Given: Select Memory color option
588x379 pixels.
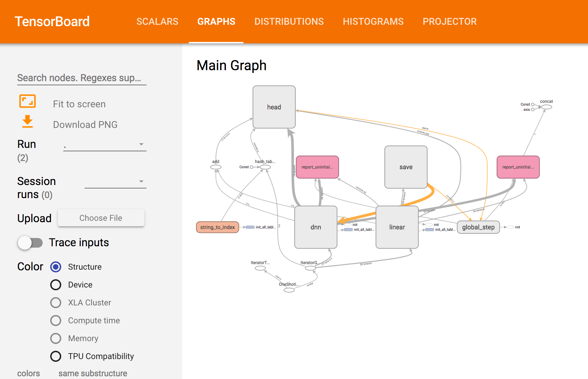Looking at the screenshot, I should coord(56,338).
